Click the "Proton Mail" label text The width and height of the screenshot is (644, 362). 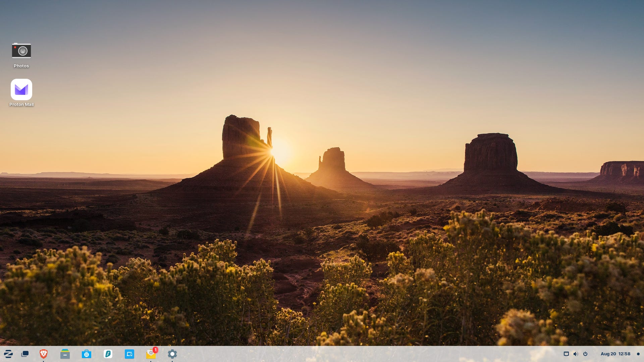tap(21, 105)
